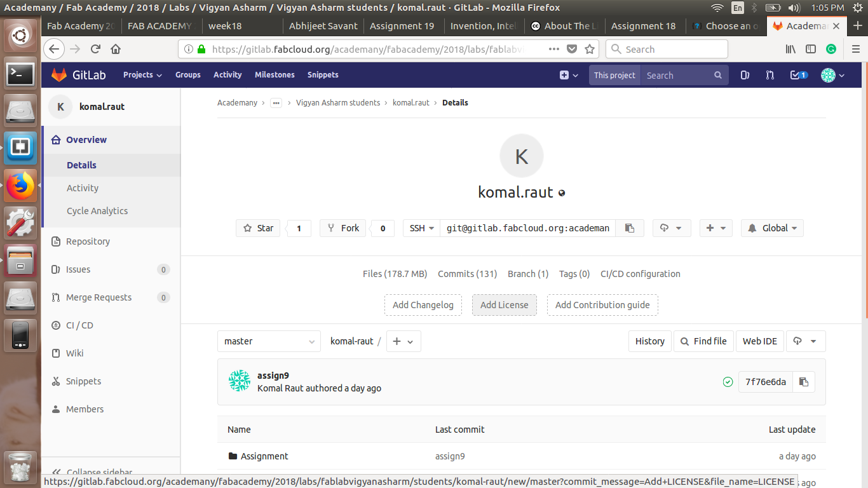
Task: Open the Milestones menu
Action: tap(275, 75)
